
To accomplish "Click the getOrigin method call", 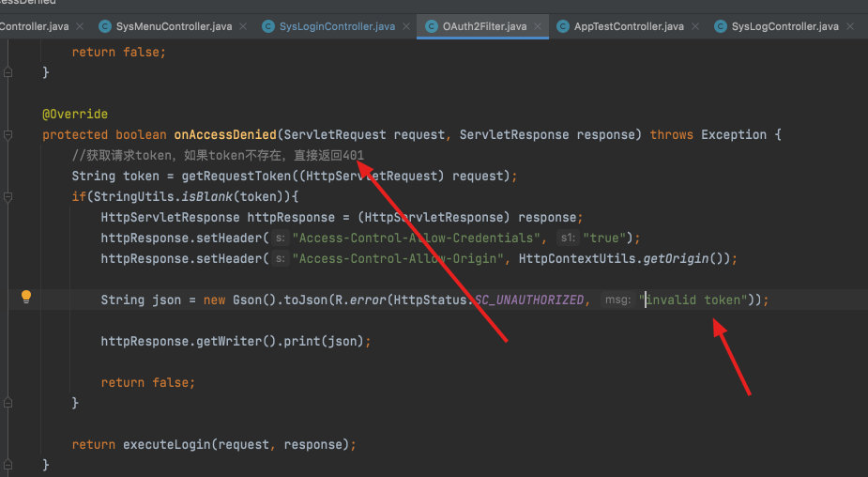I will pos(676,259).
